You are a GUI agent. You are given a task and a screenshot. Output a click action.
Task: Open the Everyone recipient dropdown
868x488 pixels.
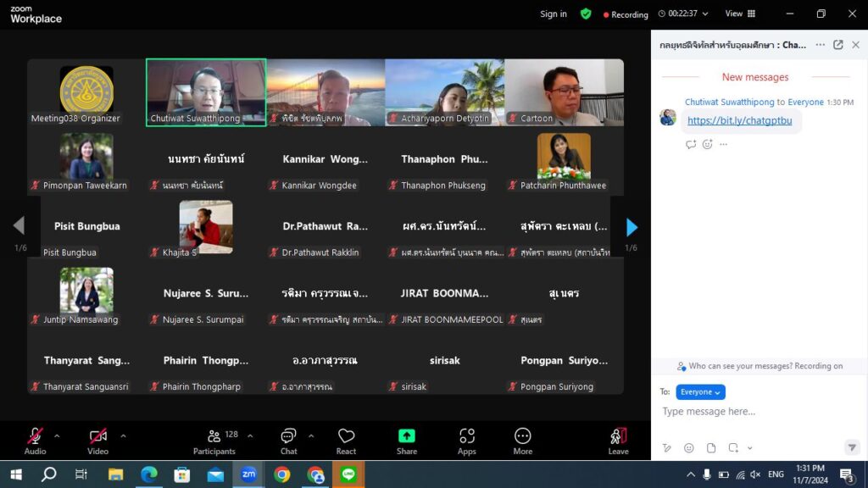700,392
